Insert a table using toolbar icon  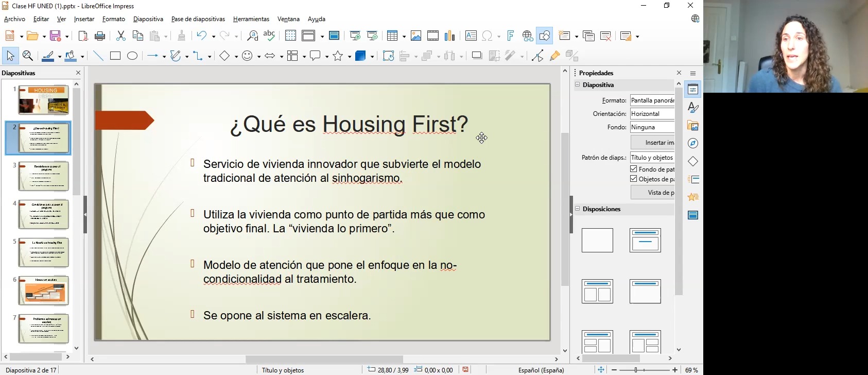pyautogui.click(x=393, y=36)
